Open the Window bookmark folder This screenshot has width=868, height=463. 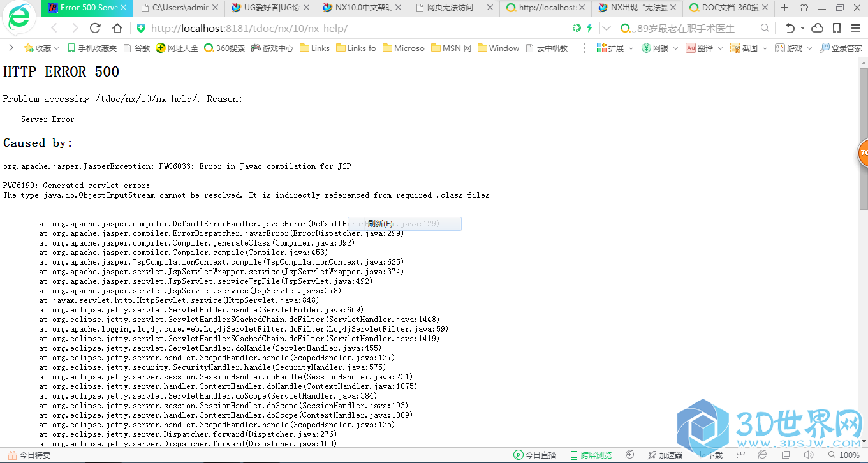[498, 48]
